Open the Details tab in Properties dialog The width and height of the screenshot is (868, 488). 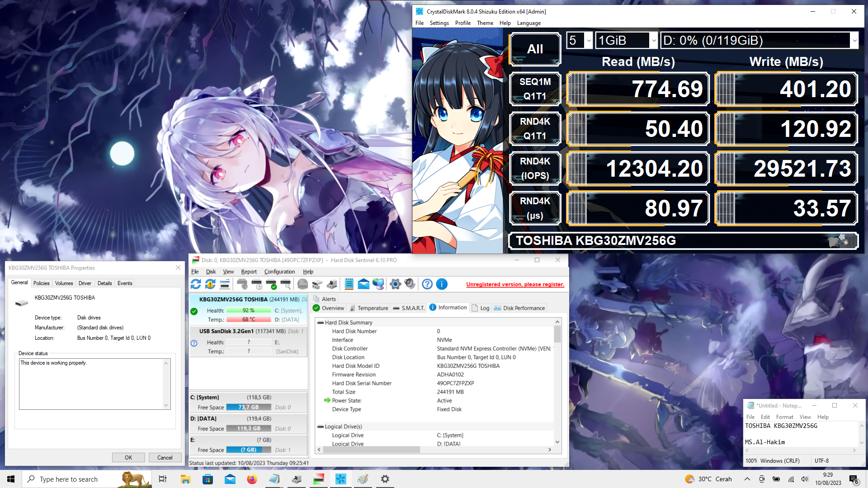coord(104,283)
